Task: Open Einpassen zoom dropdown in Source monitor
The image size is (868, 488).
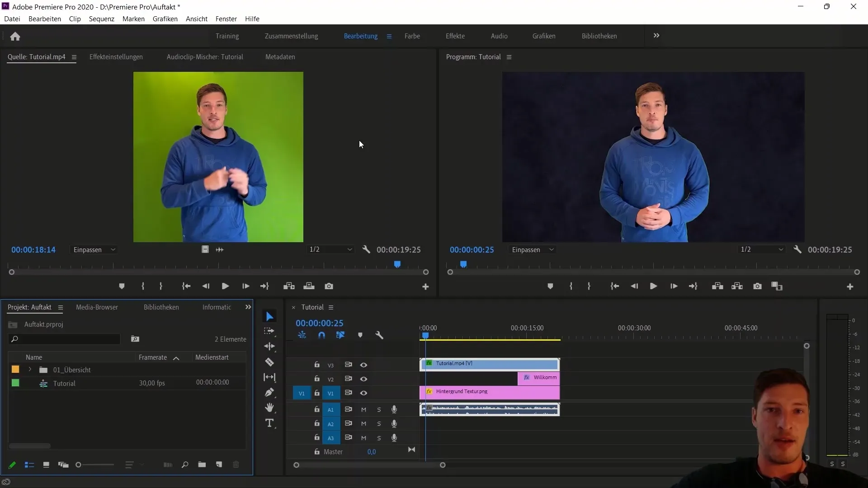Action: click(x=94, y=249)
